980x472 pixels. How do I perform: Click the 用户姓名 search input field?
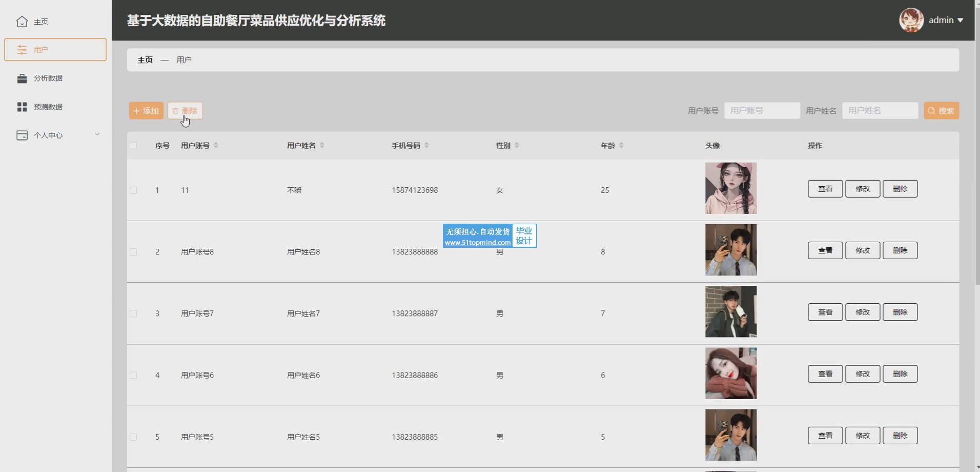[x=880, y=111]
